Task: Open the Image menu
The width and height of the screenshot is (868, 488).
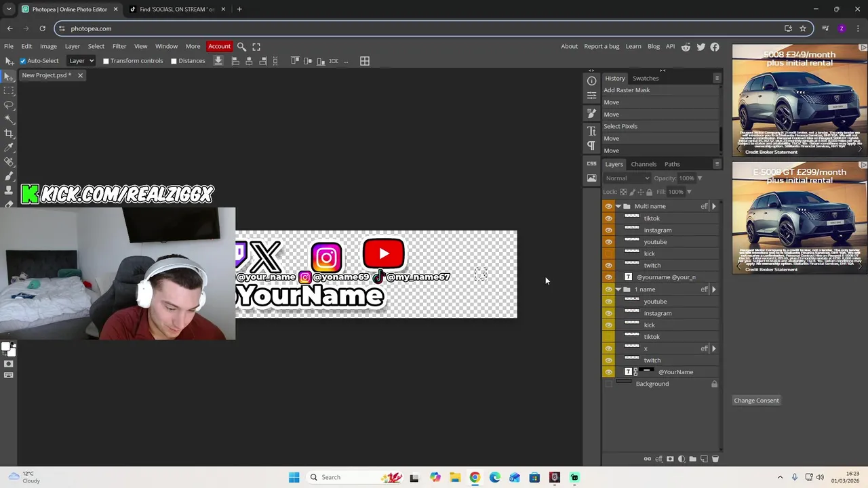Action: click(x=48, y=47)
